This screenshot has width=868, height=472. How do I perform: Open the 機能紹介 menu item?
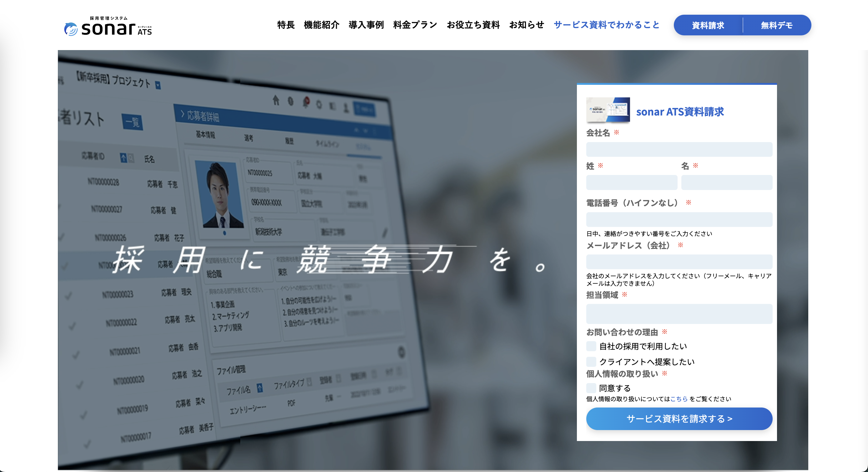tap(321, 25)
